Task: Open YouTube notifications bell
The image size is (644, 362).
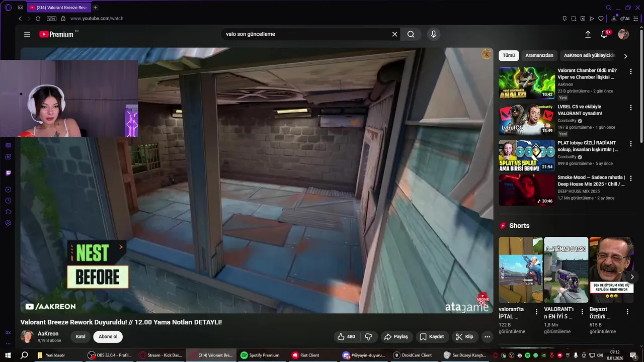Action: click(x=605, y=34)
